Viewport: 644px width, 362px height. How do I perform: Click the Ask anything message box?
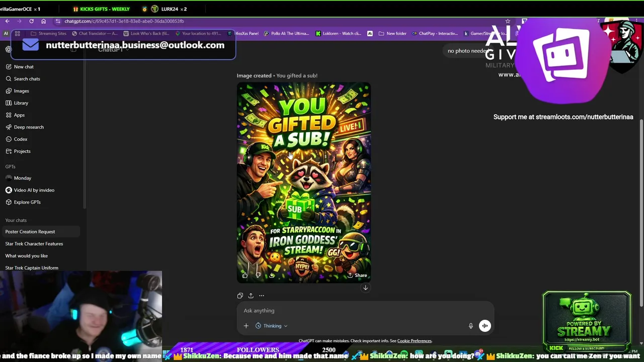(365, 311)
